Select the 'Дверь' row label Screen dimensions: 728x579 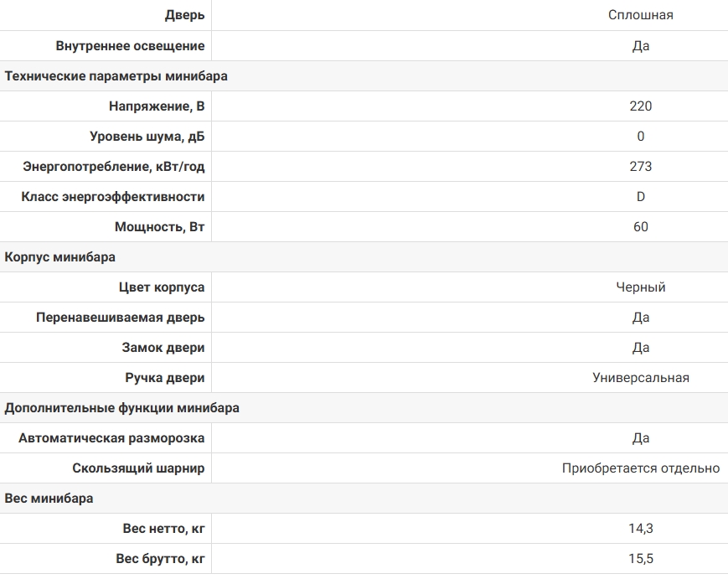(x=185, y=15)
